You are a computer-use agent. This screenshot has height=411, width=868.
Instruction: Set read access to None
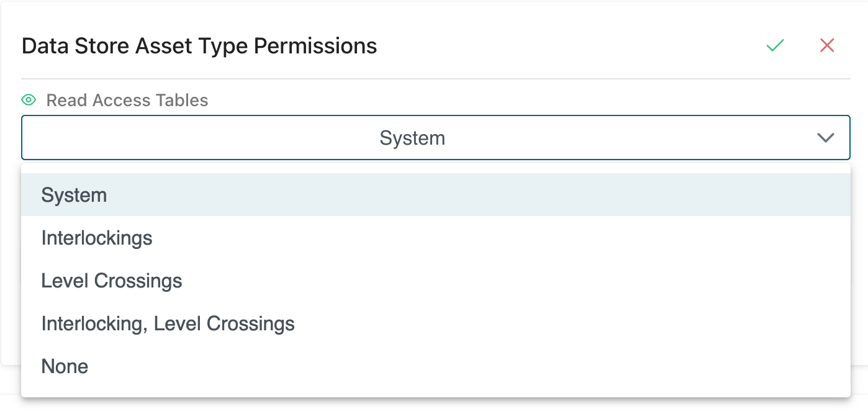pos(65,366)
